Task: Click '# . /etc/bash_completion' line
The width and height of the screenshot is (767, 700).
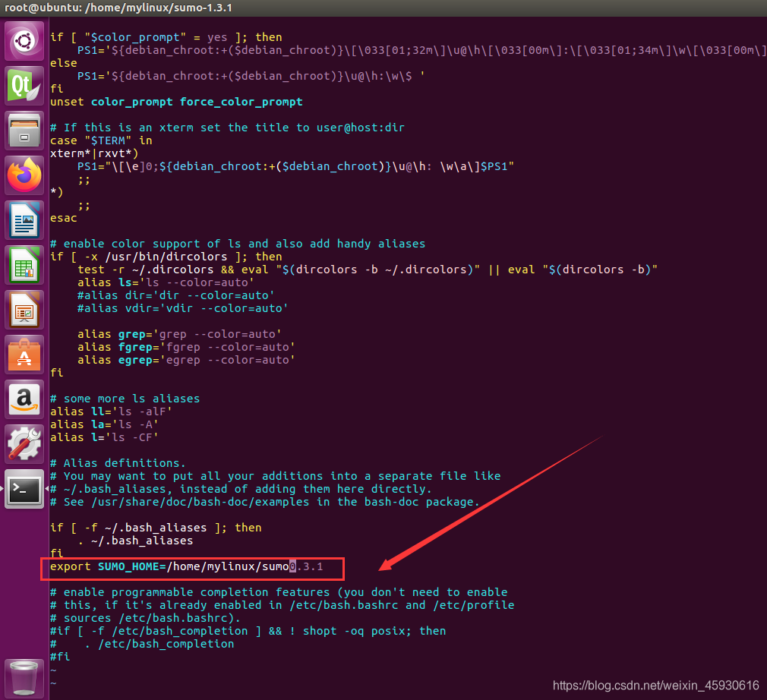Action: click(142, 644)
